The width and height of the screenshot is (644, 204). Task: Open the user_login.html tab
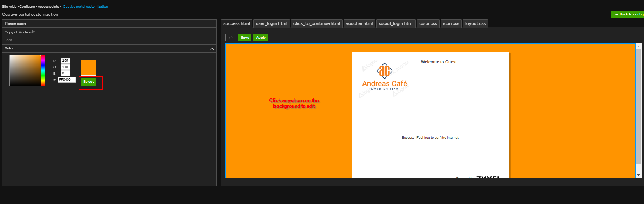271,23
